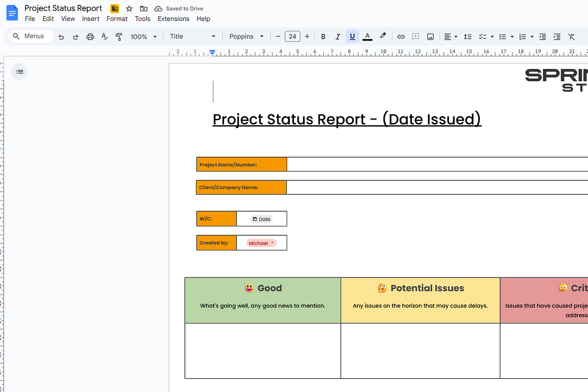588x392 pixels.
Task: Open the Edit menu
Action: coord(48,19)
